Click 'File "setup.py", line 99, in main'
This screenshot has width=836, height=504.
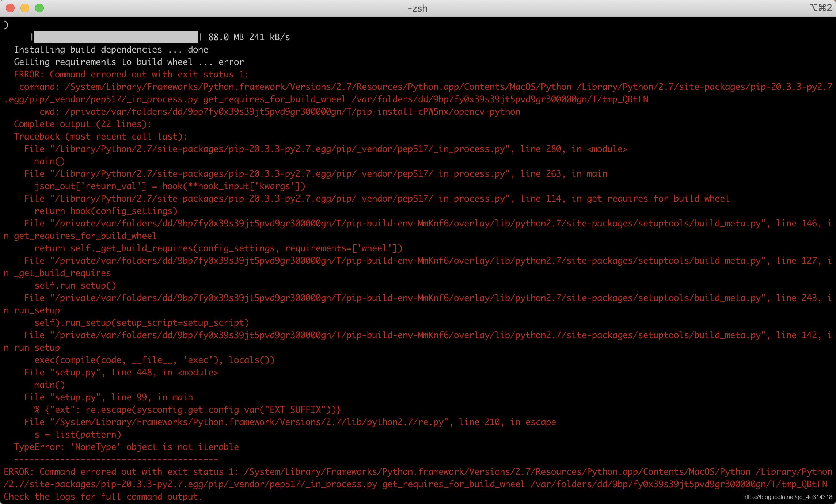click(109, 397)
